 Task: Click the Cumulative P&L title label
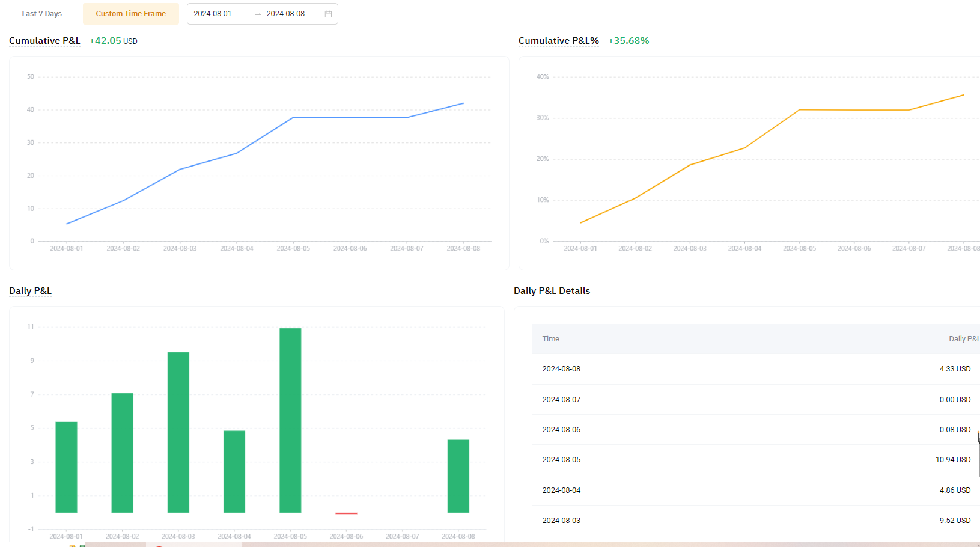[44, 41]
